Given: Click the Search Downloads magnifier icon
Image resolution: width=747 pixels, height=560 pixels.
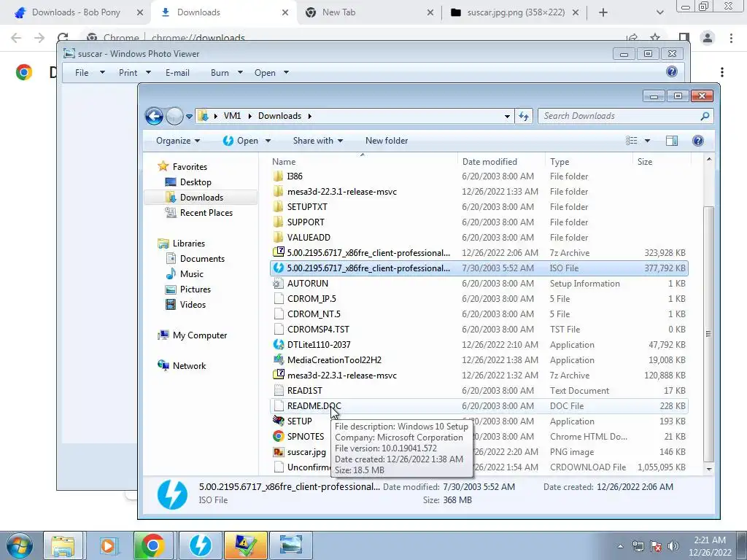Looking at the screenshot, I should click(705, 116).
